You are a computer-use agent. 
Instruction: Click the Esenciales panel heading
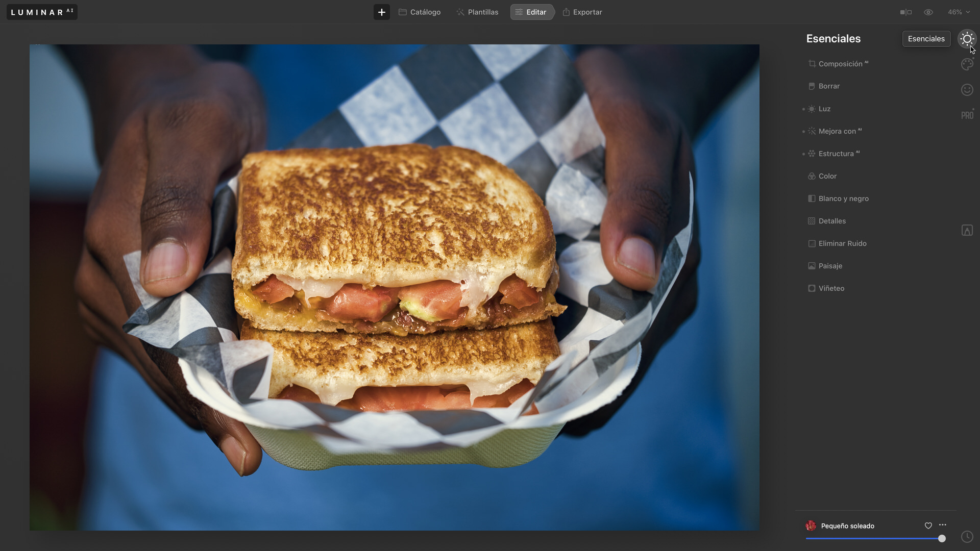[x=833, y=39]
